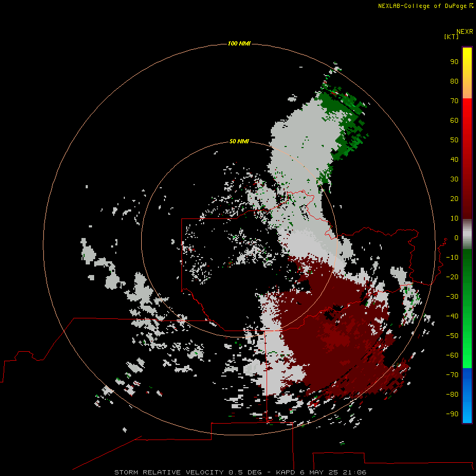
Task: Click the blue bottom segment of the color bar
Action: [x=467, y=396]
